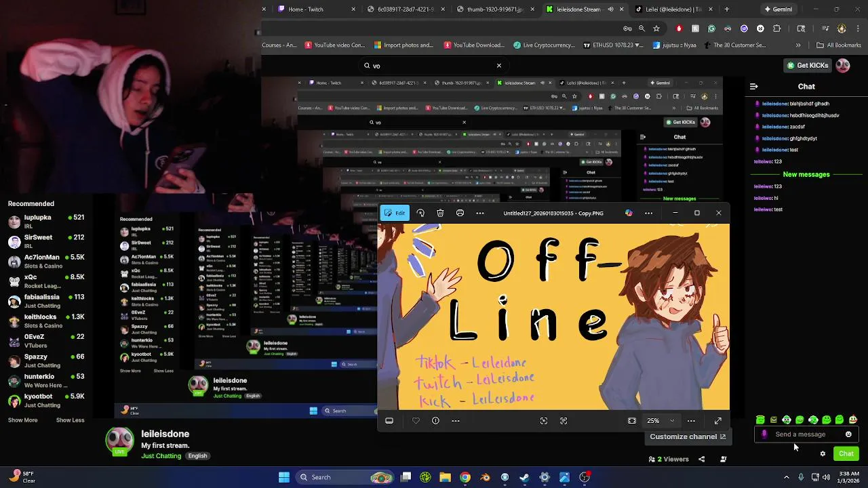Collapse the chat panel
This screenshot has width=868, height=488.
[x=753, y=87]
